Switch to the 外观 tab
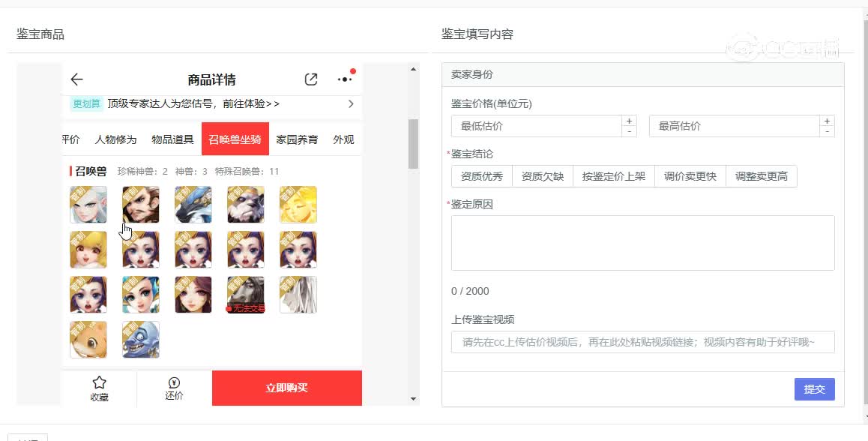The height and width of the screenshot is (441, 868). click(343, 139)
